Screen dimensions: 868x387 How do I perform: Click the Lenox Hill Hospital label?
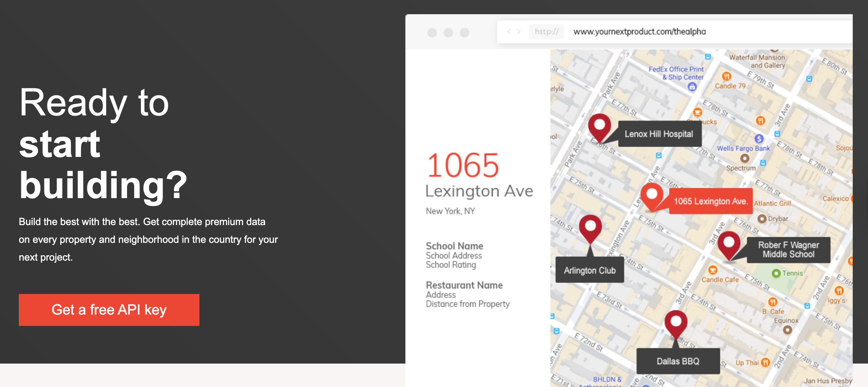(x=659, y=134)
